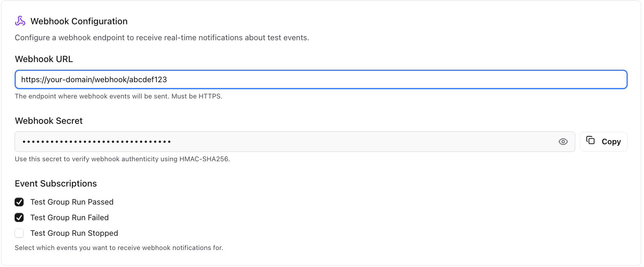Select the webhook icon next to the heading

(x=20, y=21)
